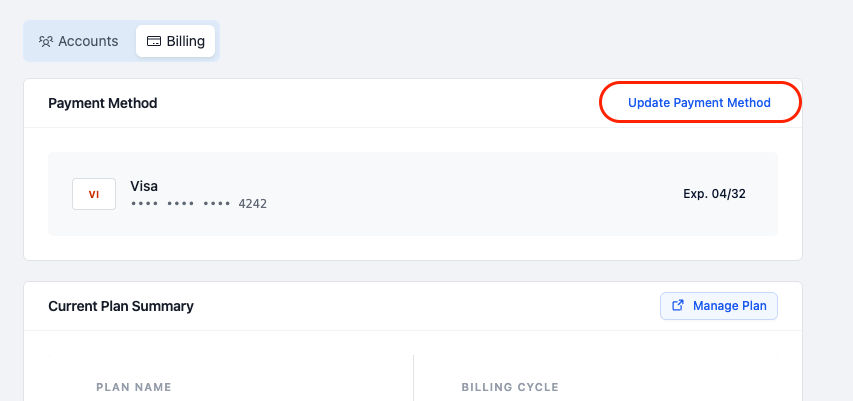Image resolution: width=853 pixels, height=401 pixels.
Task: Click the external-link icon in Manage Plan
Action: pyautogui.click(x=678, y=305)
